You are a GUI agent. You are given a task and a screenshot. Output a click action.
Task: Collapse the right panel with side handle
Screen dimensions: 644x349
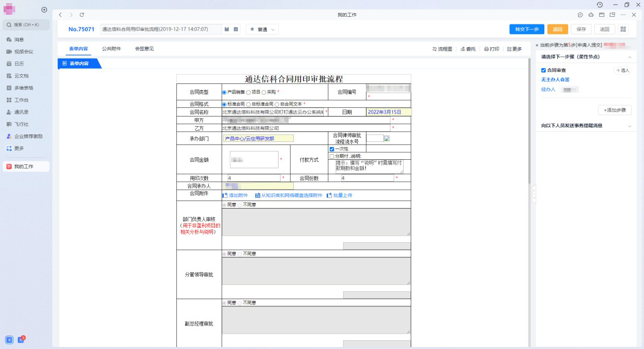click(x=534, y=194)
